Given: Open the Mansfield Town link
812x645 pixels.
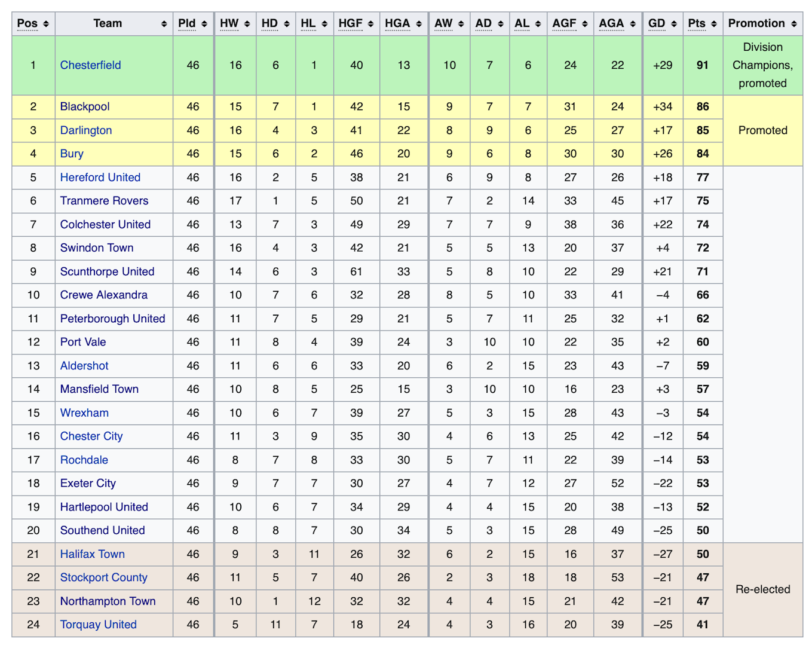Looking at the screenshot, I should click(99, 389).
